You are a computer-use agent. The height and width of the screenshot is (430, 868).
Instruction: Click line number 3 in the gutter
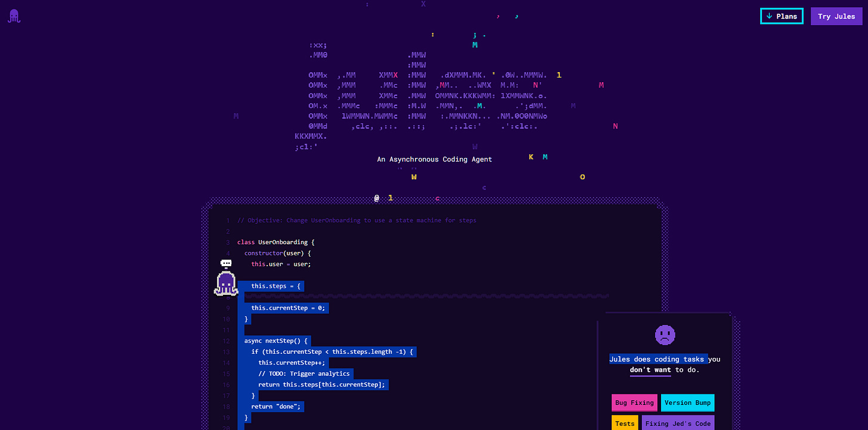pyautogui.click(x=228, y=242)
